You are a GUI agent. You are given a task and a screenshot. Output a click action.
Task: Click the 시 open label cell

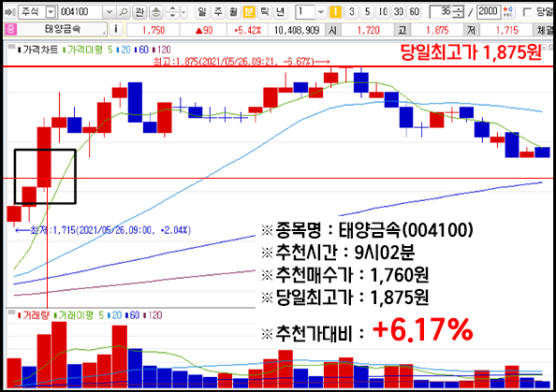333,30
